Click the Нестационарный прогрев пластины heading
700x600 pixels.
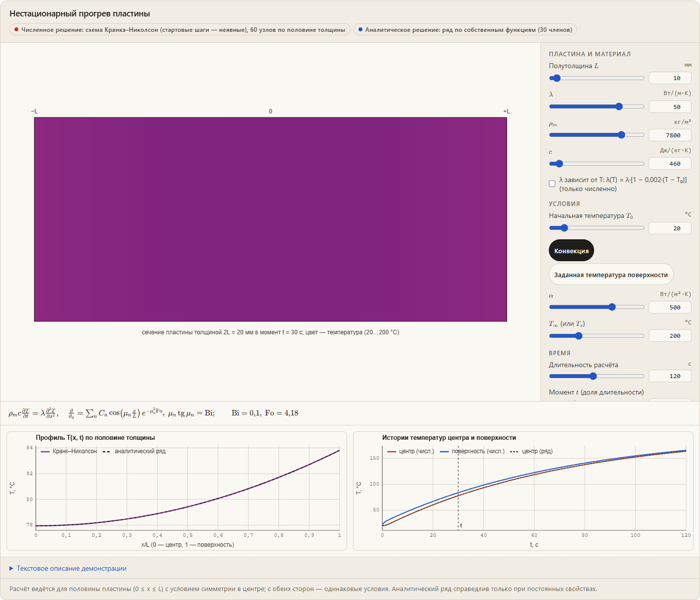(x=80, y=14)
